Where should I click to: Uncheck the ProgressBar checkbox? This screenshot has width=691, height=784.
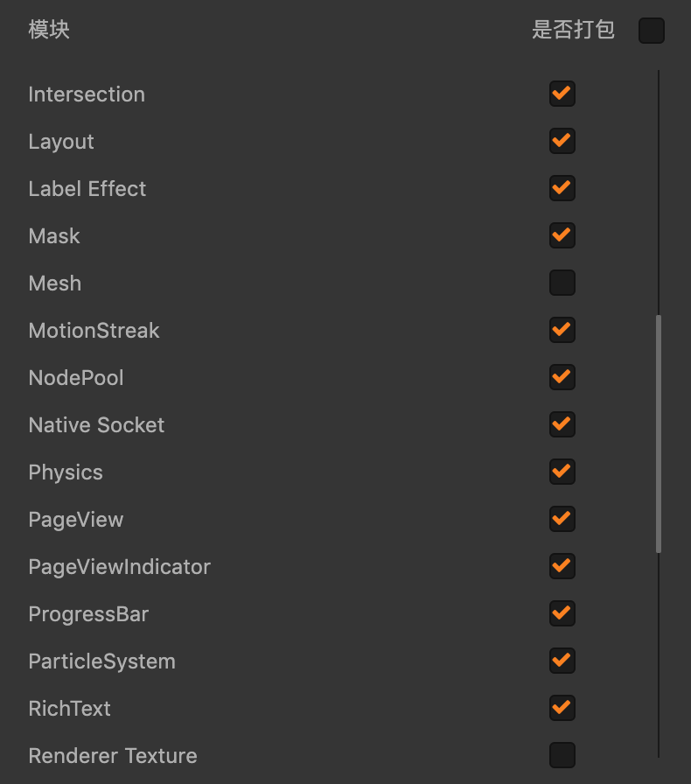[562, 613]
